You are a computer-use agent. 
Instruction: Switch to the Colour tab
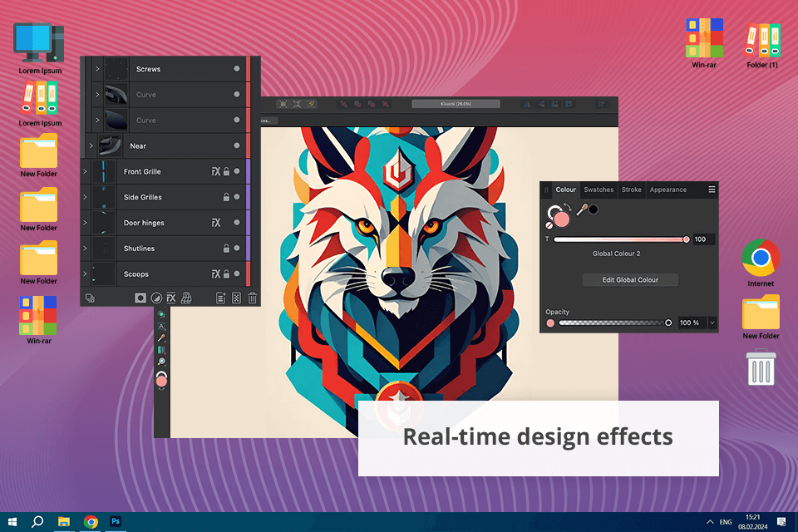565,190
